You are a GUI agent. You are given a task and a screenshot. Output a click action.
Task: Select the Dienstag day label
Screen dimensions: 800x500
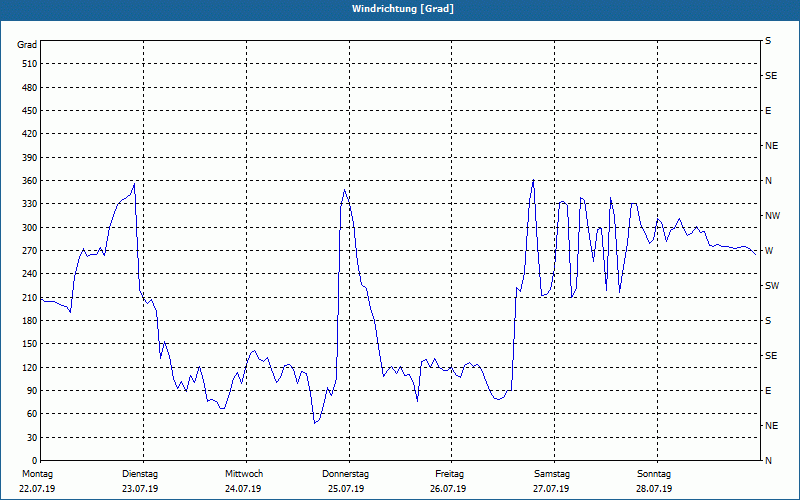[x=140, y=474]
